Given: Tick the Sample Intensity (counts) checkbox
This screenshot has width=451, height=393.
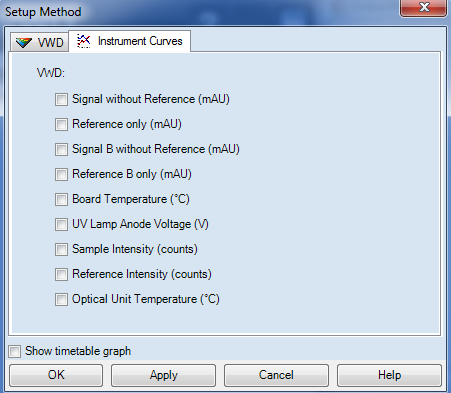Looking at the screenshot, I should 61,249.
